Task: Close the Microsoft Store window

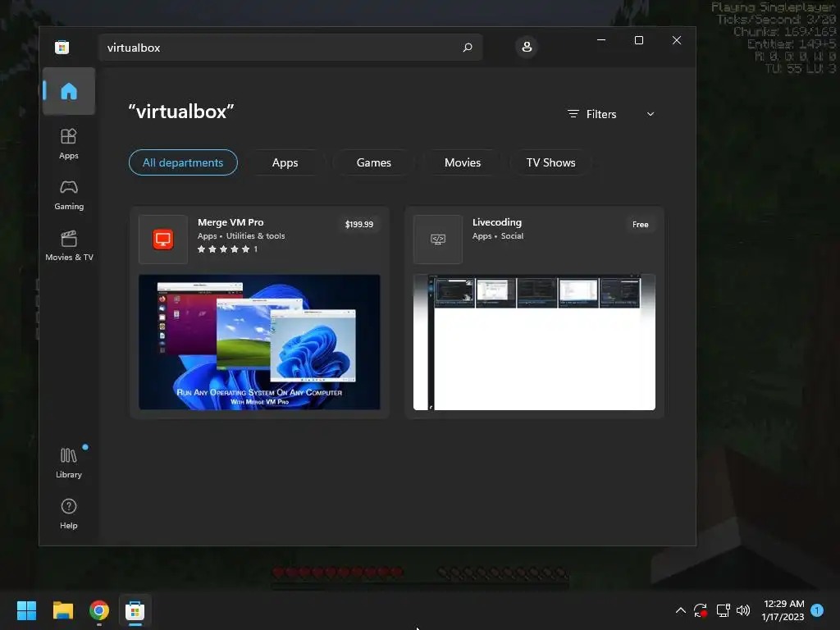Action: [x=677, y=40]
